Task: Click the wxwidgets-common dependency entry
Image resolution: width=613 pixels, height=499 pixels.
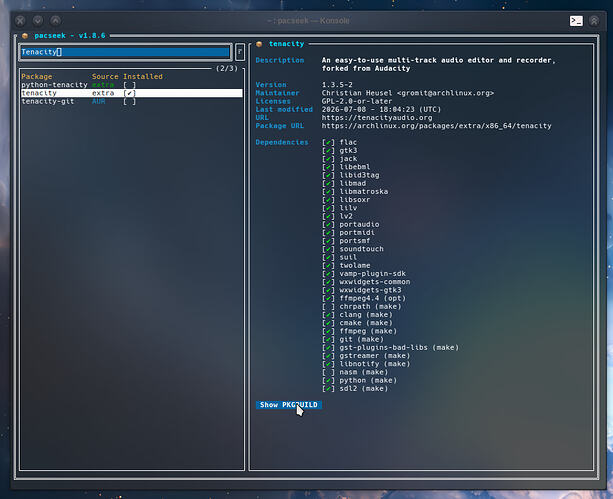Action: (375, 282)
